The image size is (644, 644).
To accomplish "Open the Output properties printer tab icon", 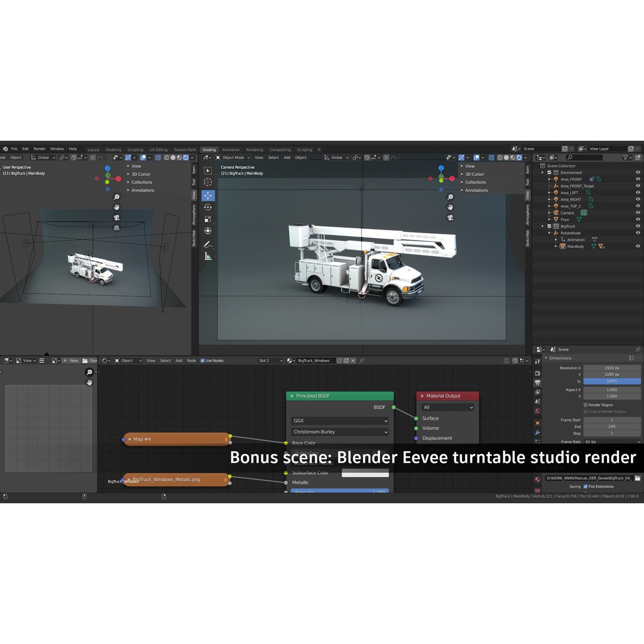I will pyautogui.click(x=538, y=382).
